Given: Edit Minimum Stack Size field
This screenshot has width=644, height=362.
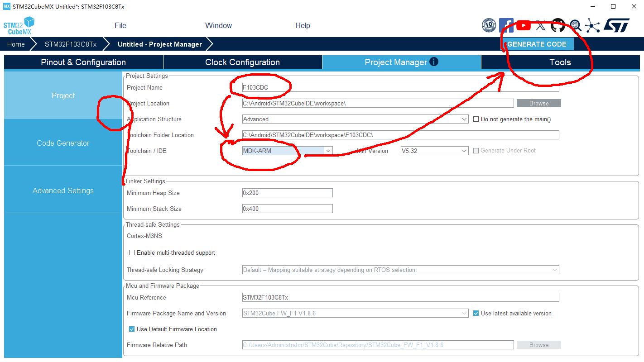Looking at the screenshot, I should [x=288, y=209].
